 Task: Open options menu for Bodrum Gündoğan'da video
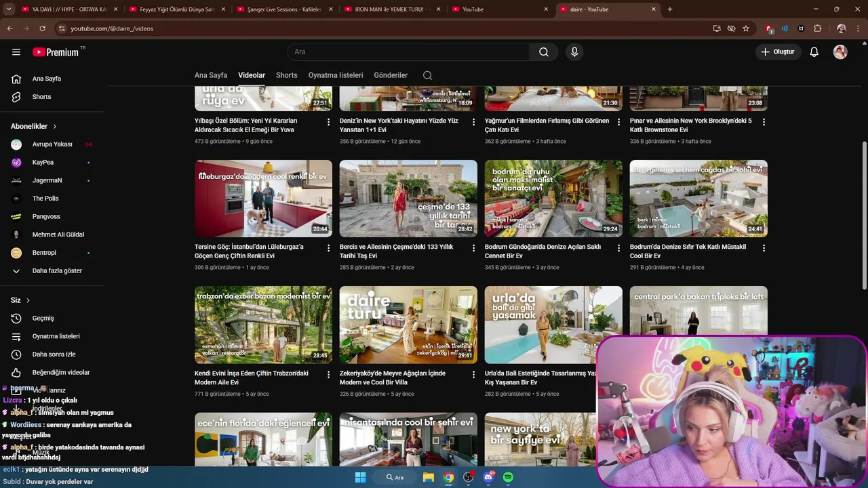(618, 248)
